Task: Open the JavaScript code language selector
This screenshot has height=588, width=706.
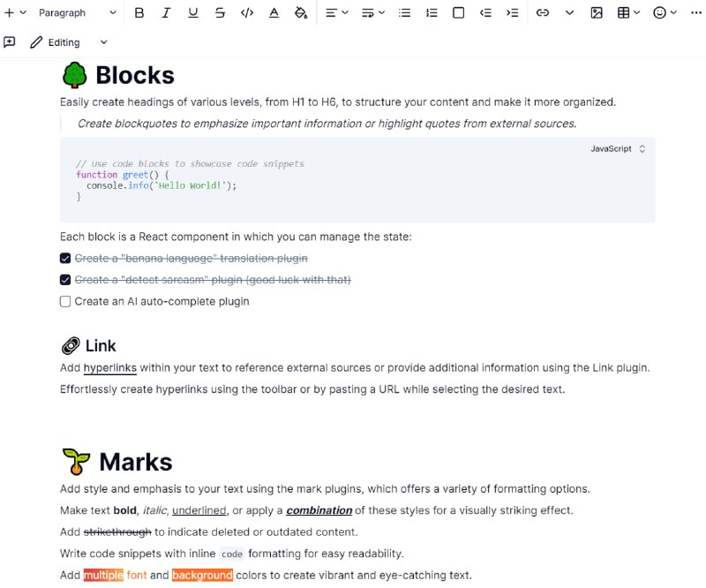Action: (x=618, y=148)
